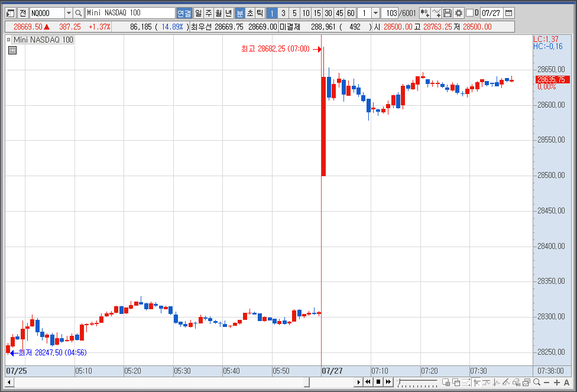Click the diagonal channel lines icon
Viewport: 577px width, 392px height.
[x=506, y=383]
